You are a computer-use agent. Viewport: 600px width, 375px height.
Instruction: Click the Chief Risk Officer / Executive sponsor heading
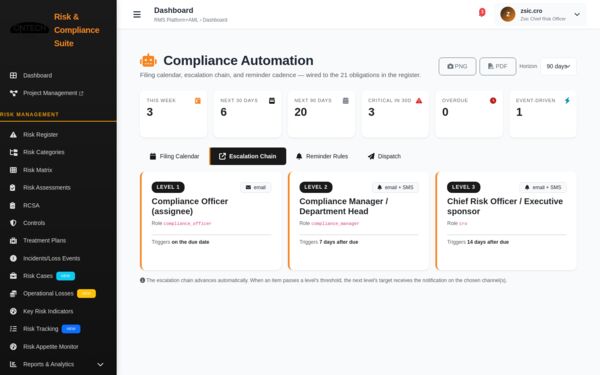coord(505,206)
